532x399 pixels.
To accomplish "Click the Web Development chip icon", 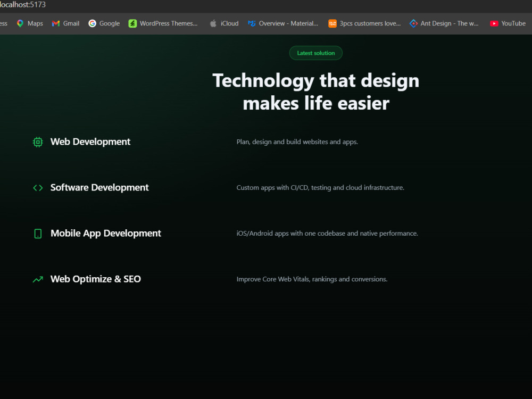I will [x=38, y=142].
